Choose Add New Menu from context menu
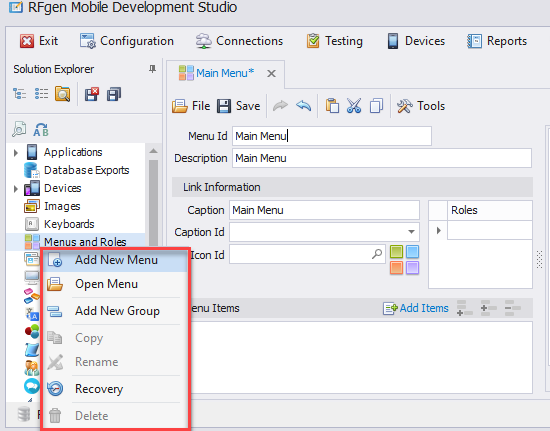Image resolution: width=550 pixels, height=431 pixels. point(116,260)
